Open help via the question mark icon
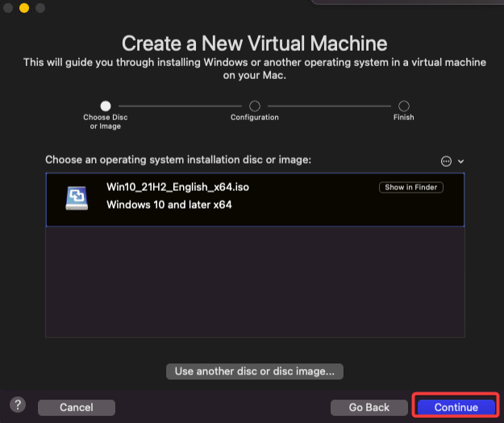 [x=18, y=404]
